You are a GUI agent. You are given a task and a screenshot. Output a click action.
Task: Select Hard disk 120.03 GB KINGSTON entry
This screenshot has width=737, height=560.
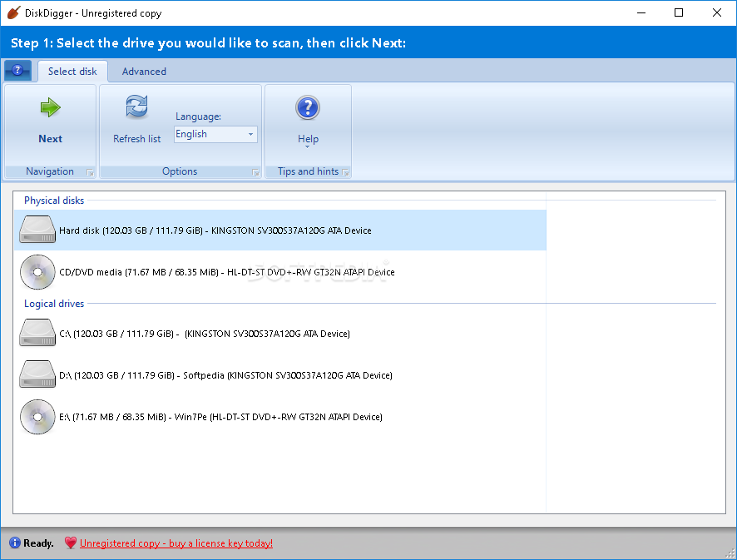tap(280, 230)
